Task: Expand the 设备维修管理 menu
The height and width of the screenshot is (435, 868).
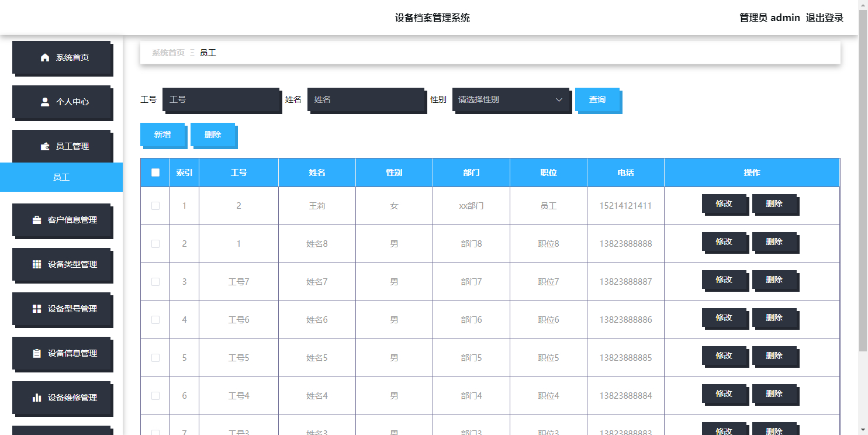Action: pos(61,398)
